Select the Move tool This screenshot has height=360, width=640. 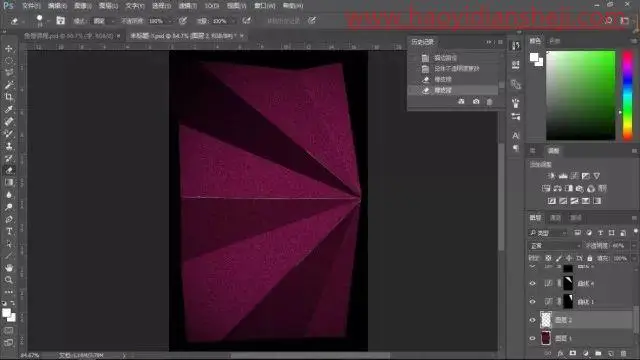(x=9, y=49)
